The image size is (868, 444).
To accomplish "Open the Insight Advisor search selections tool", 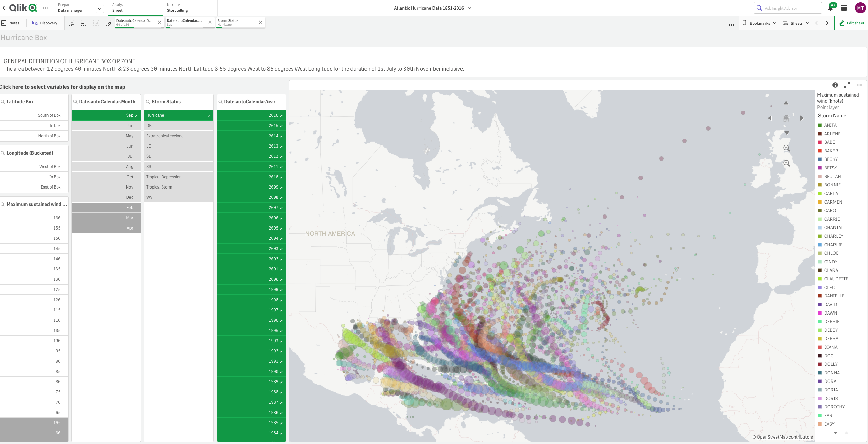I will click(x=71, y=23).
